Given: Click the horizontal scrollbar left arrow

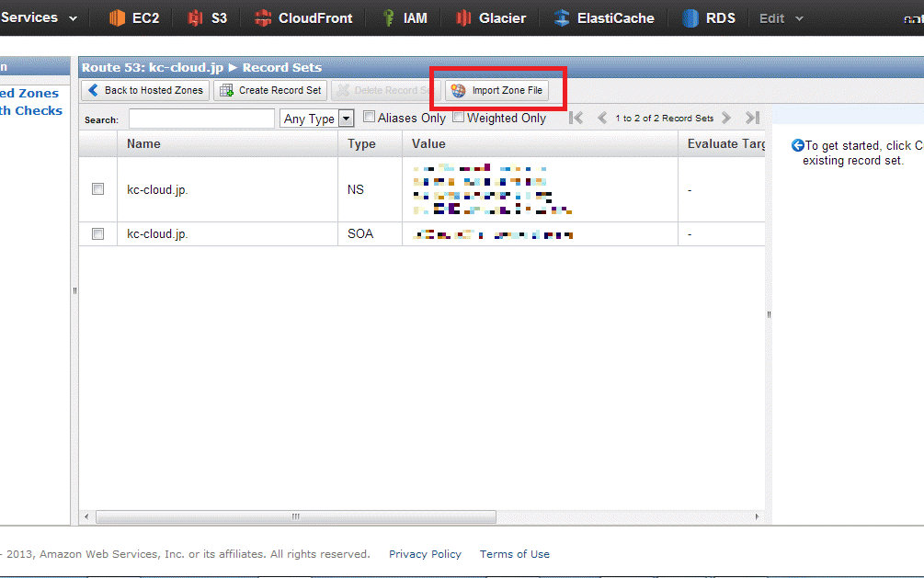Looking at the screenshot, I should (x=86, y=516).
